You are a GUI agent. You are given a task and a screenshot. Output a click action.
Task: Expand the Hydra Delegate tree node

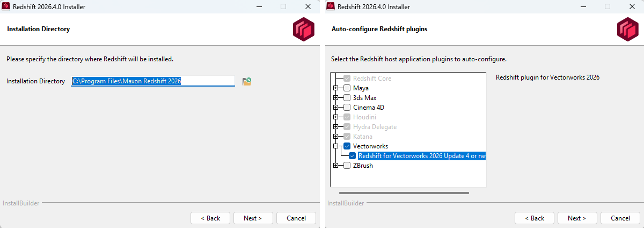pyautogui.click(x=336, y=127)
